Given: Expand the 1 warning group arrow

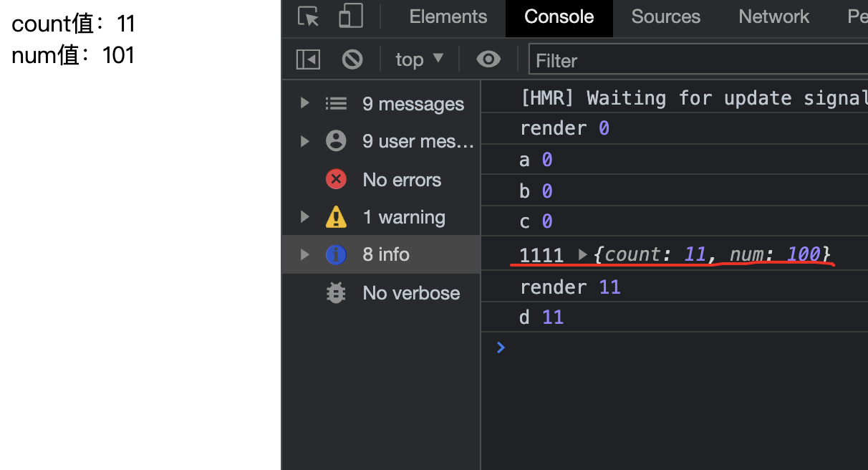Looking at the screenshot, I should [x=305, y=216].
